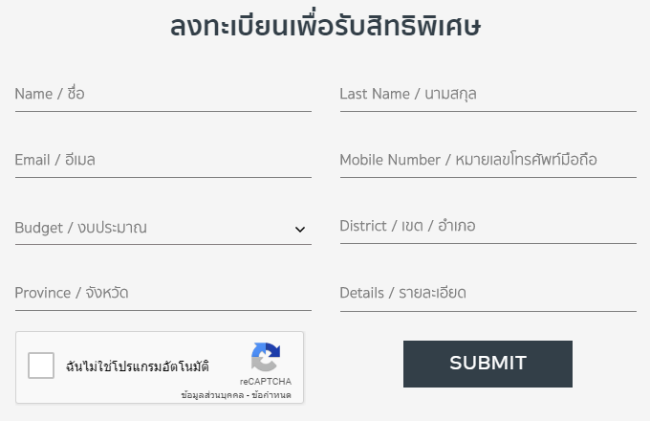Screen dimensions: 650x421
Task: Click the "นามสกุล" placeholder text
Action: [450, 94]
